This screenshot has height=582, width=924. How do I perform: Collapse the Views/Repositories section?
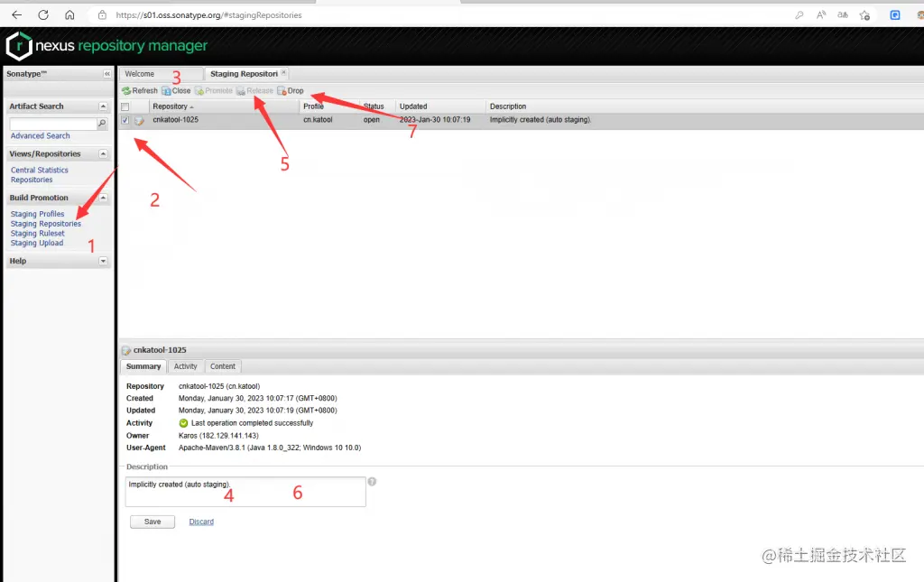pos(103,153)
